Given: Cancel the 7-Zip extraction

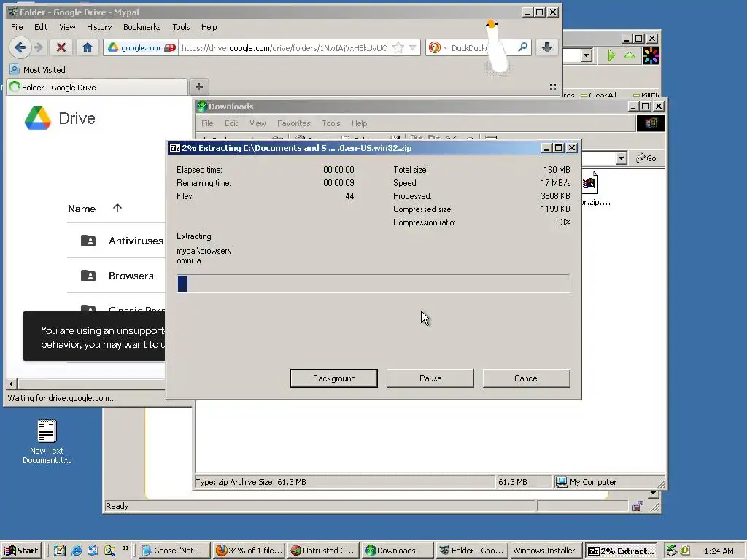Looking at the screenshot, I should click(527, 378).
